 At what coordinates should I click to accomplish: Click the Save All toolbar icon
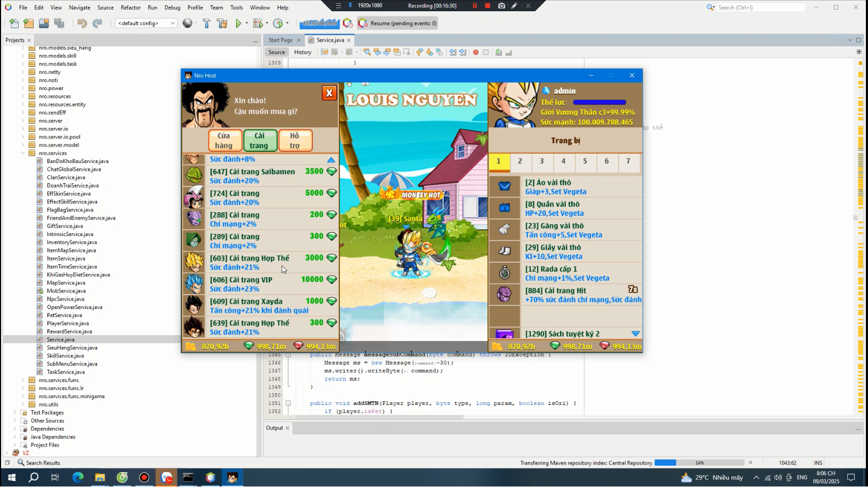coord(59,23)
